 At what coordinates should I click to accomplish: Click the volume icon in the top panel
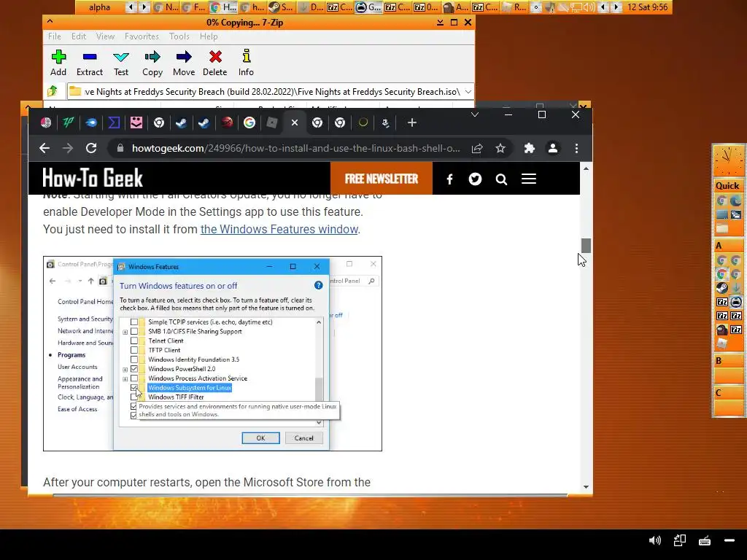[x=589, y=7]
